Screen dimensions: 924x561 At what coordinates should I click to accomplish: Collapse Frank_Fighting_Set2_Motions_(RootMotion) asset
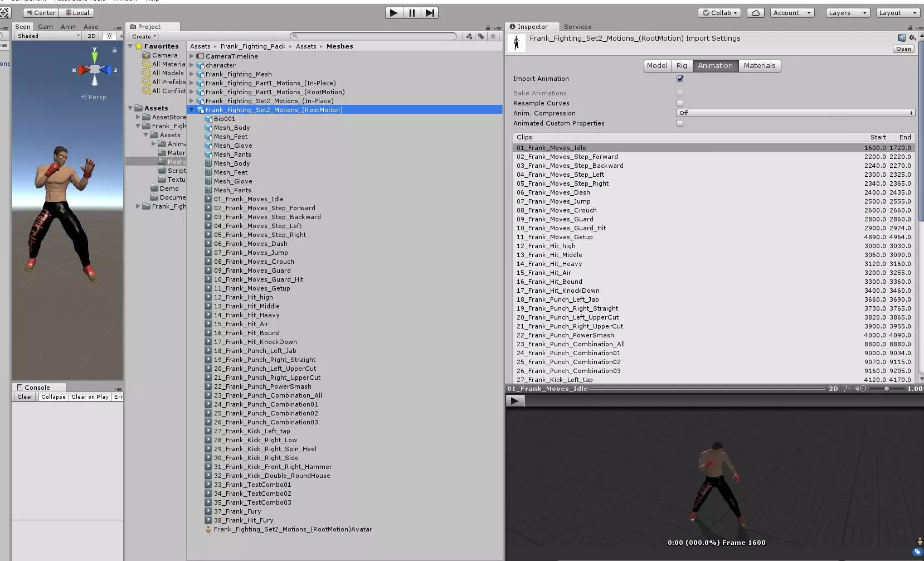coord(192,110)
